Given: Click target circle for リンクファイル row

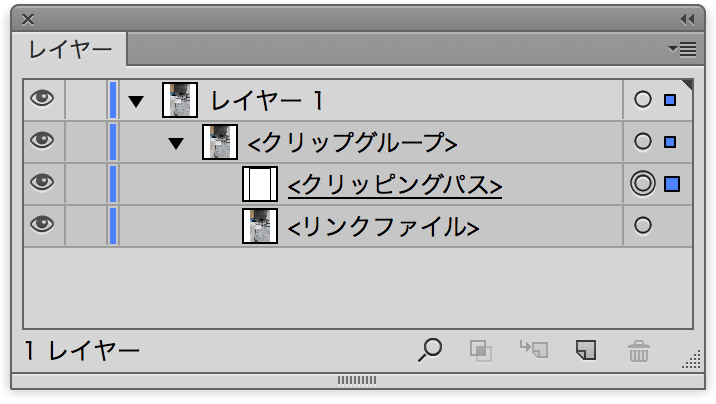Looking at the screenshot, I should point(642,225).
